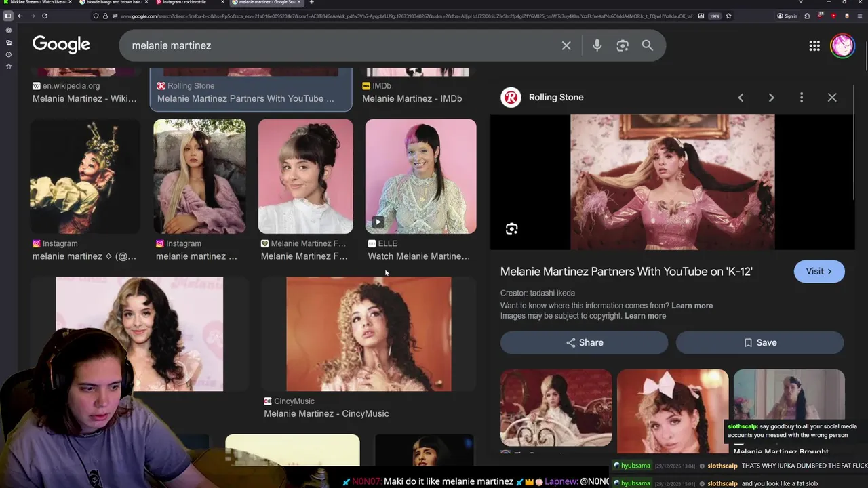Open 'Melanie Martinez Partners With YouTube on K-12' title

[x=627, y=271]
